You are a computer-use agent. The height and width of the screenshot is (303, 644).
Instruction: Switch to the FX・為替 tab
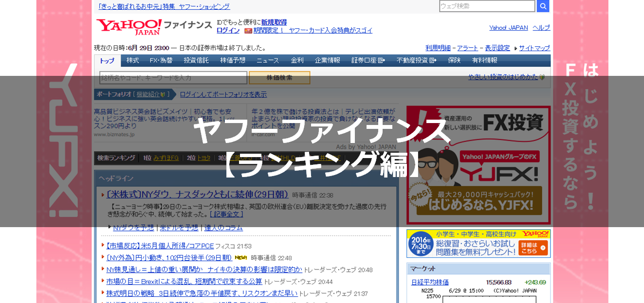[x=161, y=60]
